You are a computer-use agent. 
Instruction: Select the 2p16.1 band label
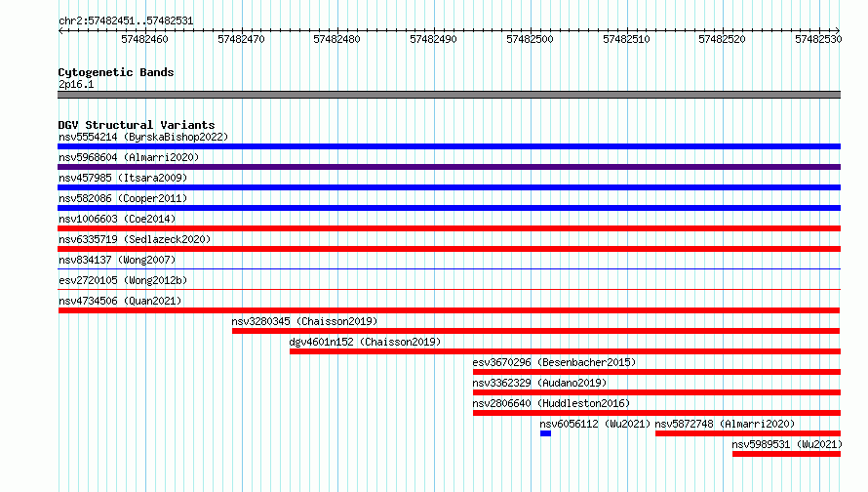(76, 84)
